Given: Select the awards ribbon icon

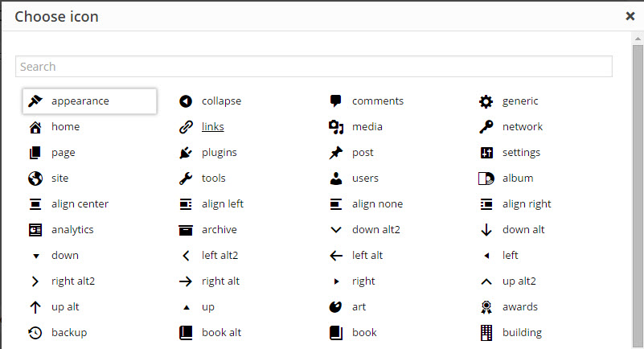Looking at the screenshot, I should (x=486, y=307).
